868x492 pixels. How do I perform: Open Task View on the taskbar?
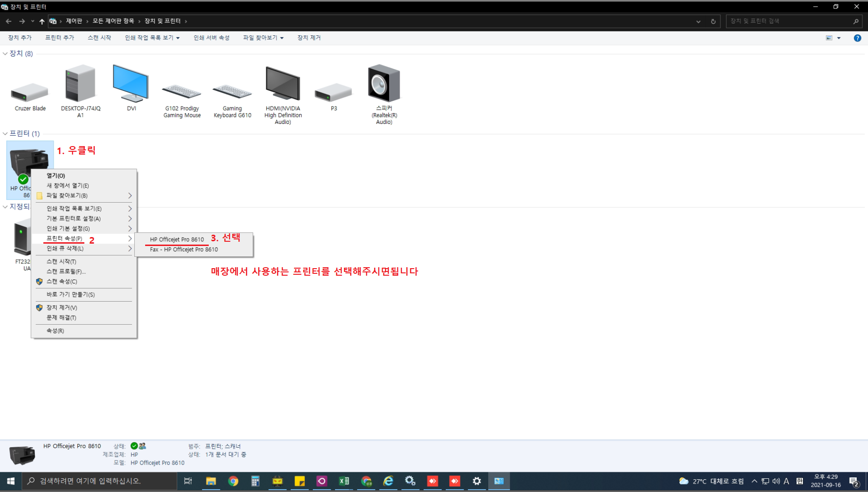coord(188,481)
